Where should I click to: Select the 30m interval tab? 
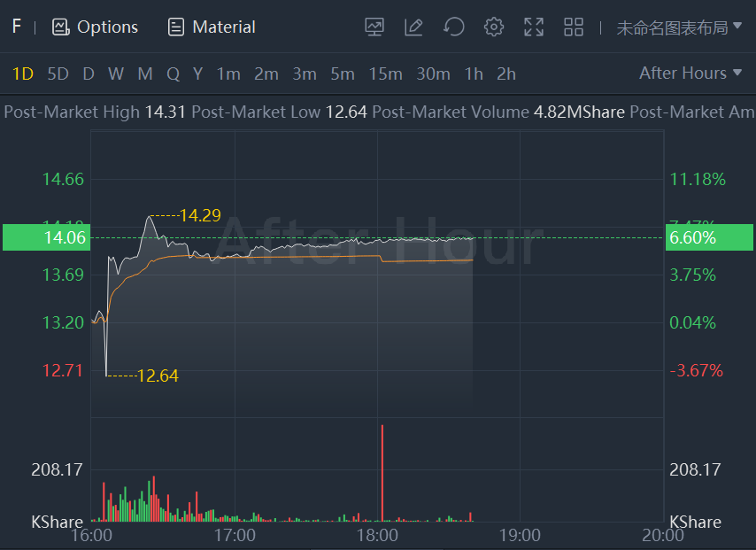433,74
